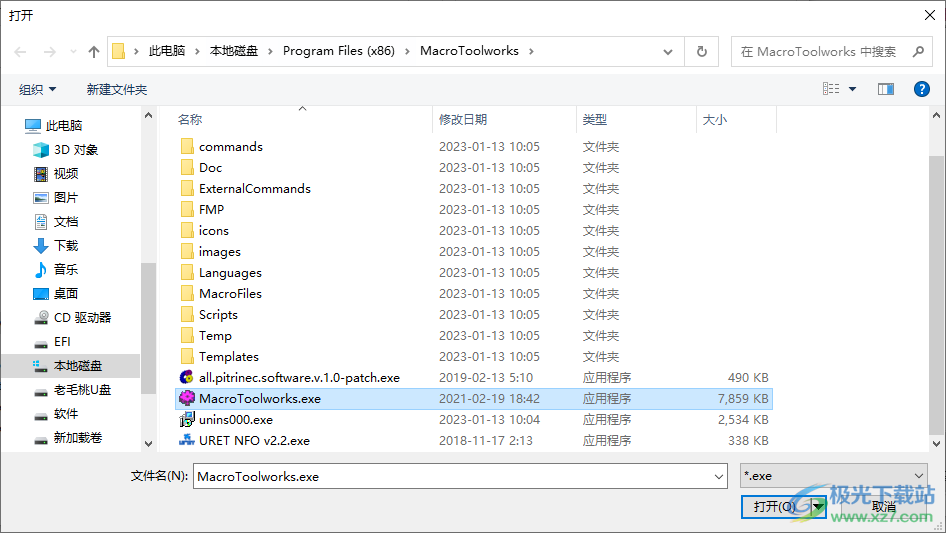The width and height of the screenshot is (946, 533).
Task: Refresh the MacroToolworks folder listing
Action: click(702, 52)
